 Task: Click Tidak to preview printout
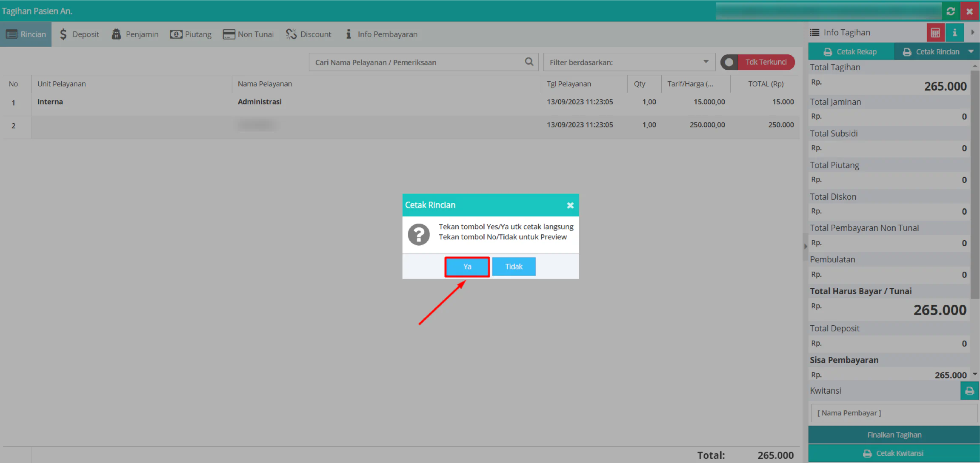[514, 267]
